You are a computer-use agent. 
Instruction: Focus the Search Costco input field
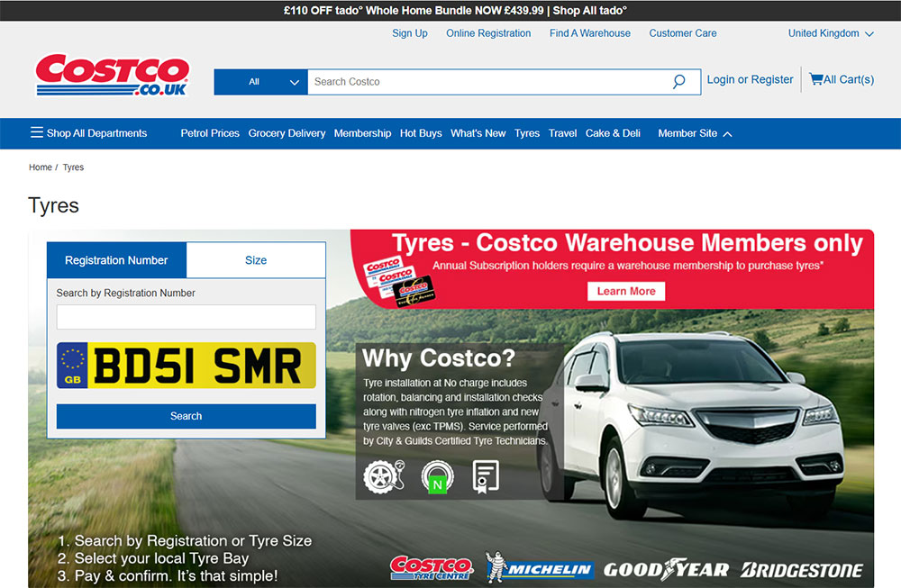(489, 82)
